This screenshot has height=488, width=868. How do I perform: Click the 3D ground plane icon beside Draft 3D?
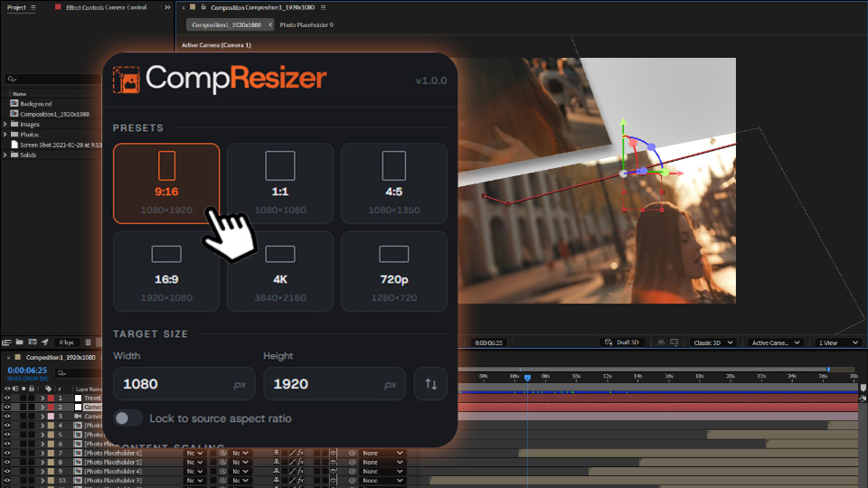pos(661,343)
